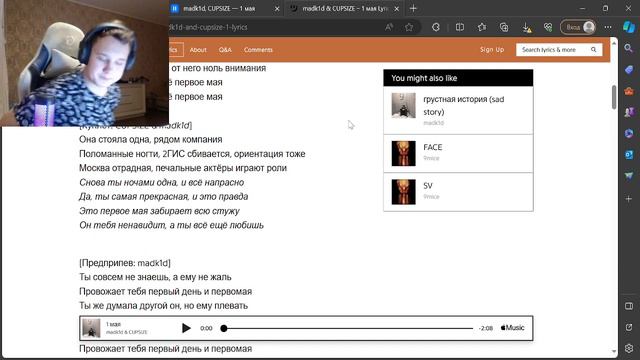Open the sidebar Outlook icon
640x360 pixels.
[x=629, y=155]
